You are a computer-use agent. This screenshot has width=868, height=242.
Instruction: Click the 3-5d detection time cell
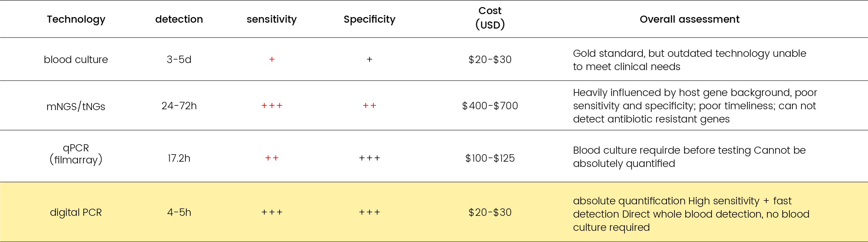179,59
